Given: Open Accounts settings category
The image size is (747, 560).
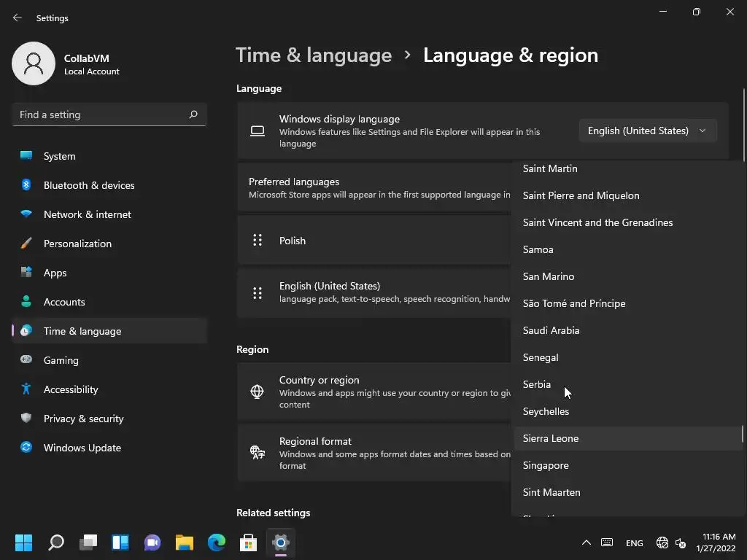Looking at the screenshot, I should click(x=109, y=302).
